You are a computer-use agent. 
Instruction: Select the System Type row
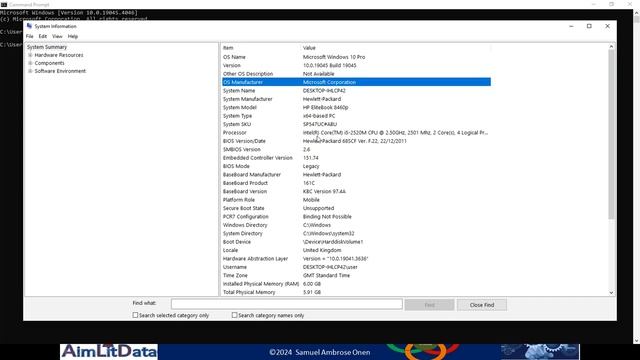(356, 116)
